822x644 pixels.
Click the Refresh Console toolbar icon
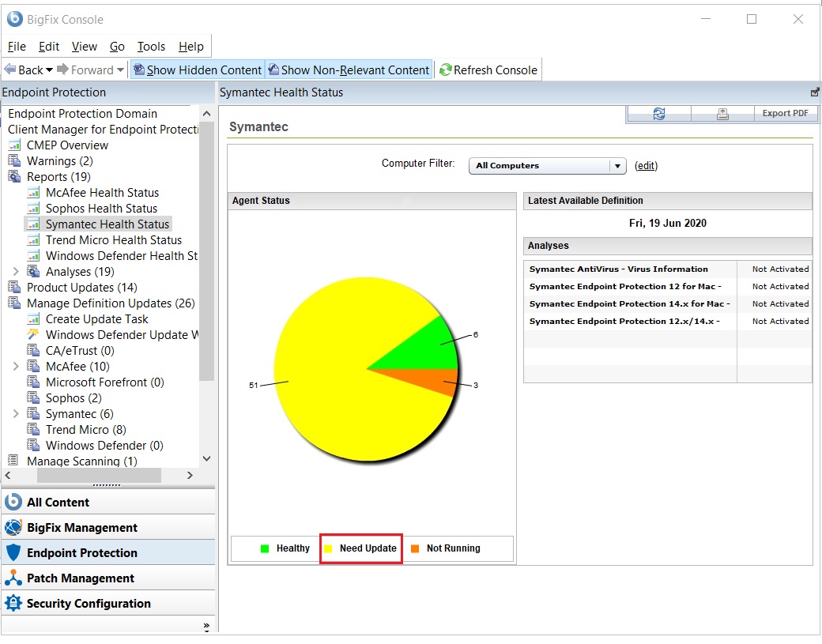[x=446, y=70]
